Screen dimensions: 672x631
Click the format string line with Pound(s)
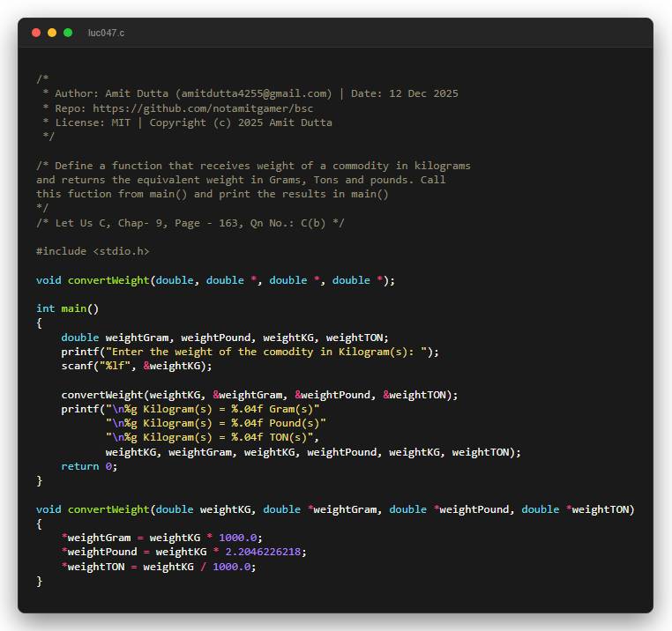click(215, 423)
